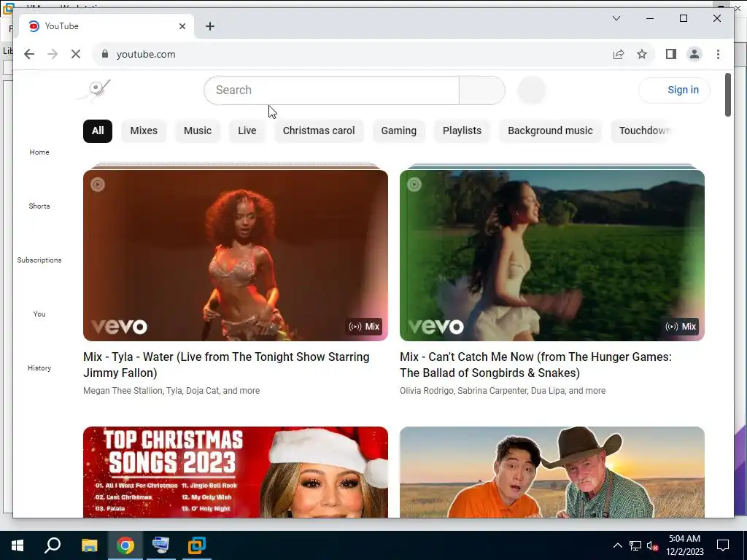Open the Chrome profile avatar
This screenshot has width=747, height=560.
tap(694, 54)
